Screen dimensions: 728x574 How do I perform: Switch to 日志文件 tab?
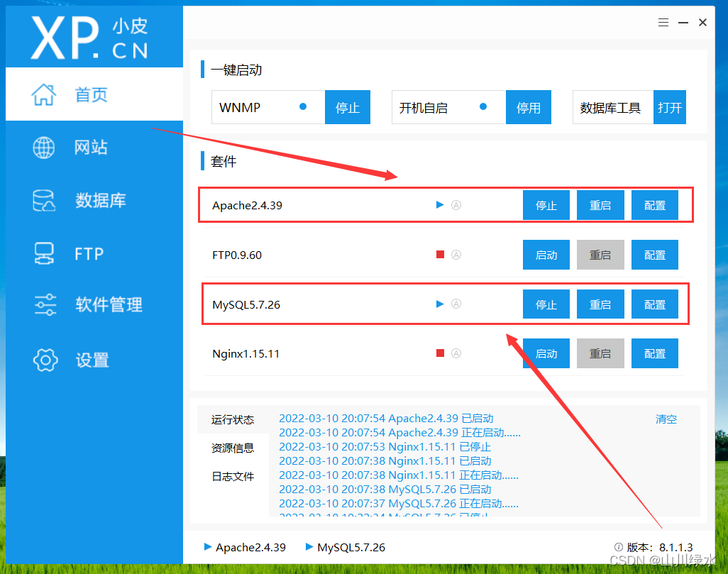pyautogui.click(x=233, y=477)
